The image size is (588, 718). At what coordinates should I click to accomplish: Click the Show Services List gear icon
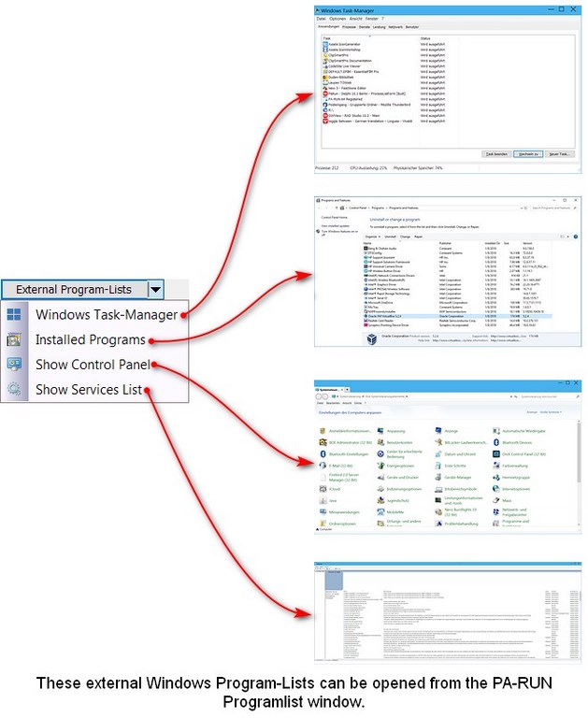[14, 389]
